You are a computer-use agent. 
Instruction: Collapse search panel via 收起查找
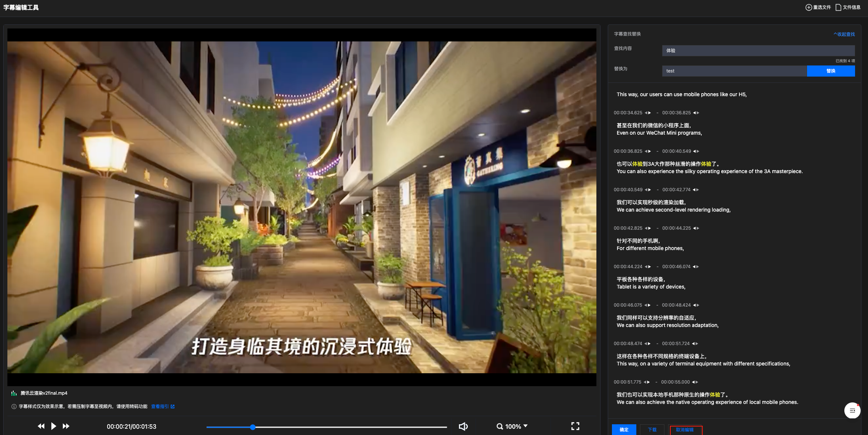(844, 34)
